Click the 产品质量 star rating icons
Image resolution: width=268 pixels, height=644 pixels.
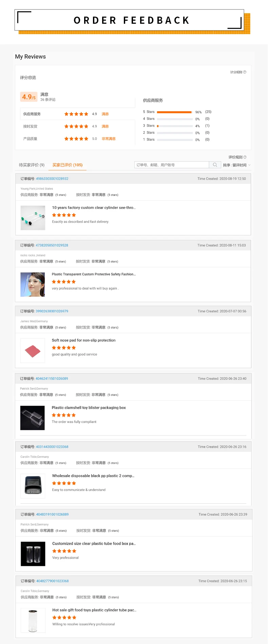tap(76, 139)
